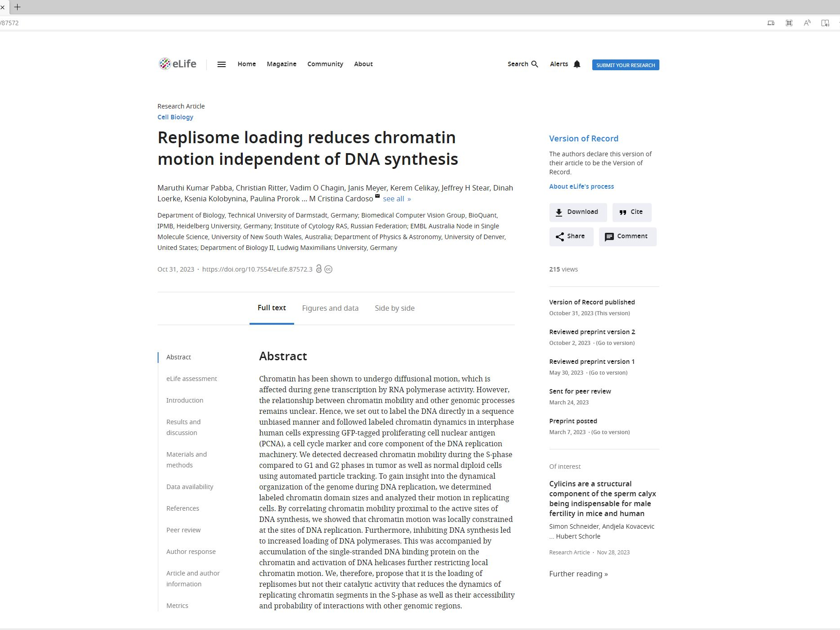Image resolution: width=840 pixels, height=630 pixels.
Task: Open the About menu item
Action: pos(363,64)
